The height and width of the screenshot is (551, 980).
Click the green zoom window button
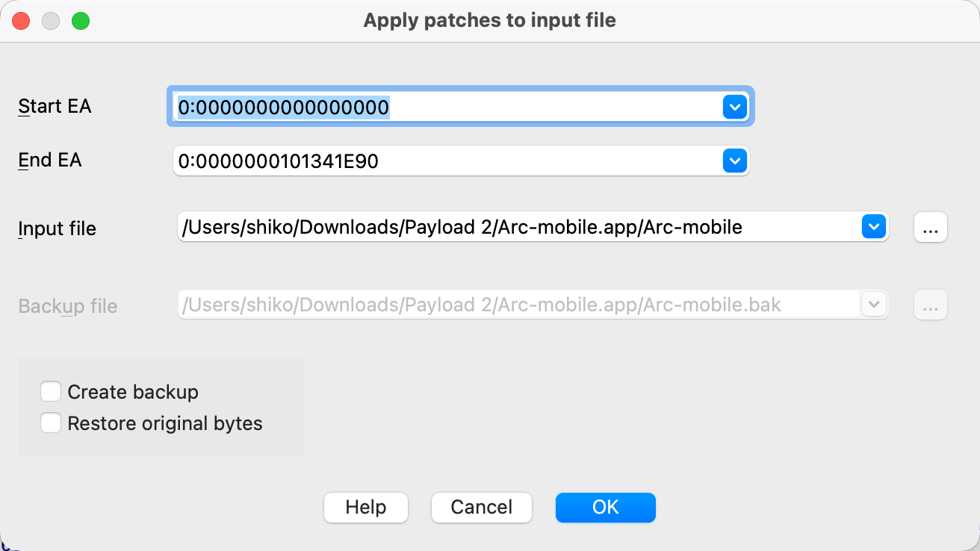81,21
